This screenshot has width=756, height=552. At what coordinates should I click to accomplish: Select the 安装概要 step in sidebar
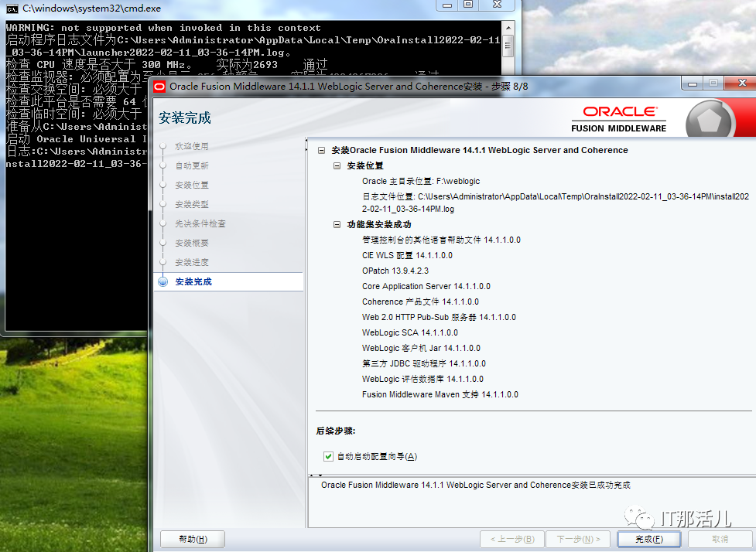(x=192, y=243)
